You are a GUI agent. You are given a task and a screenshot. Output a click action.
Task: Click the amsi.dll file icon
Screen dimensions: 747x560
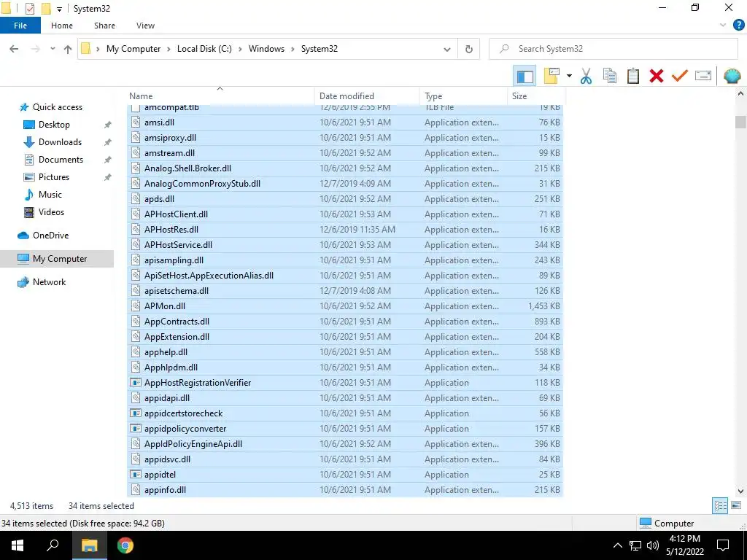click(x=136, y=122)
